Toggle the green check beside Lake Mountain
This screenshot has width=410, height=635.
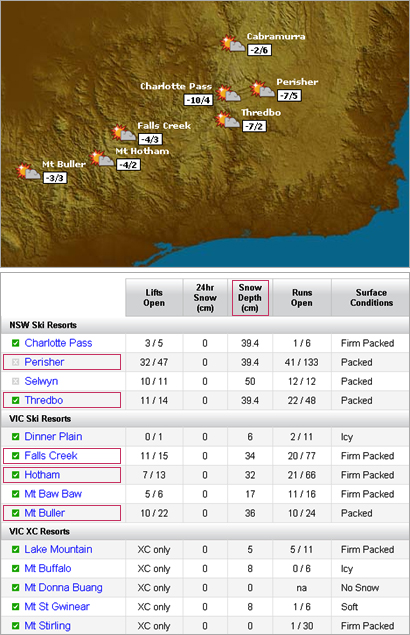click(15, 550)
